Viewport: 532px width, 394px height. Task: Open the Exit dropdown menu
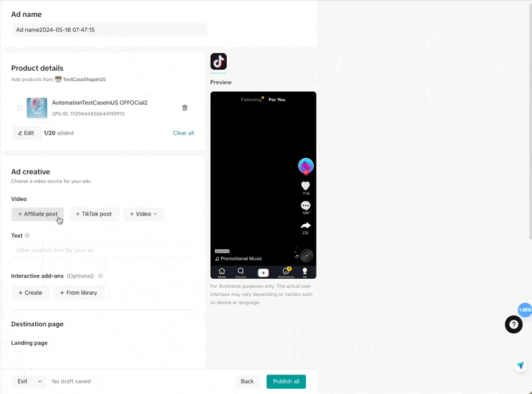29,381
